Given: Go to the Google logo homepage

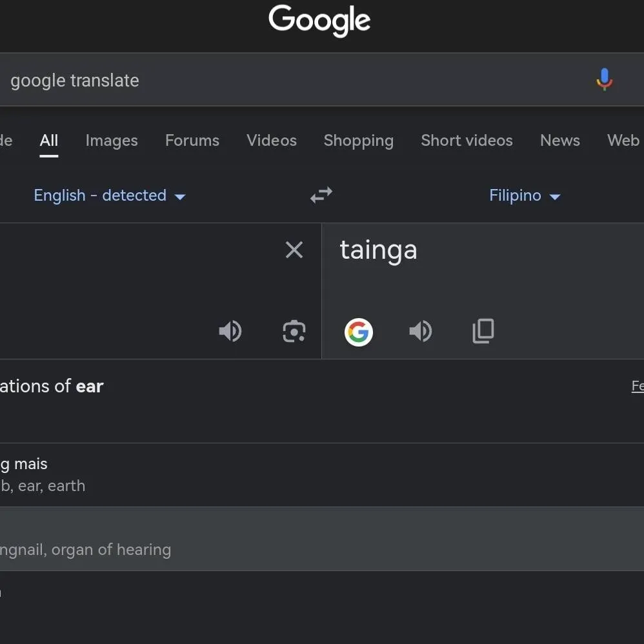Looking at the screenshot, I should 319,21.
